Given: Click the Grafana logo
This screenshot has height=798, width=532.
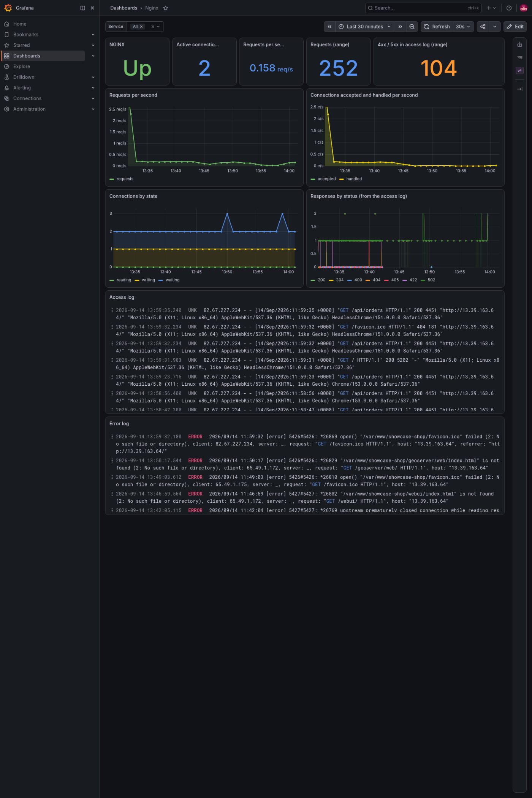Looking at the screenshot, I should coord(8,8).
